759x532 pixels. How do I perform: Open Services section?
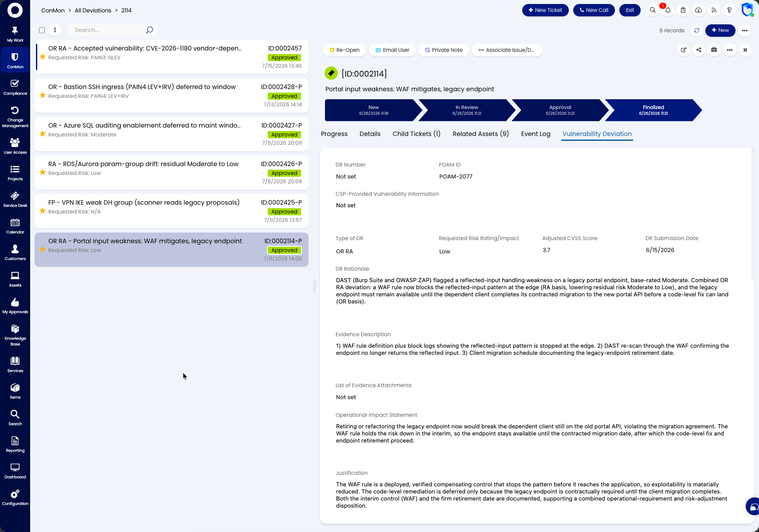tap(15, 365)
